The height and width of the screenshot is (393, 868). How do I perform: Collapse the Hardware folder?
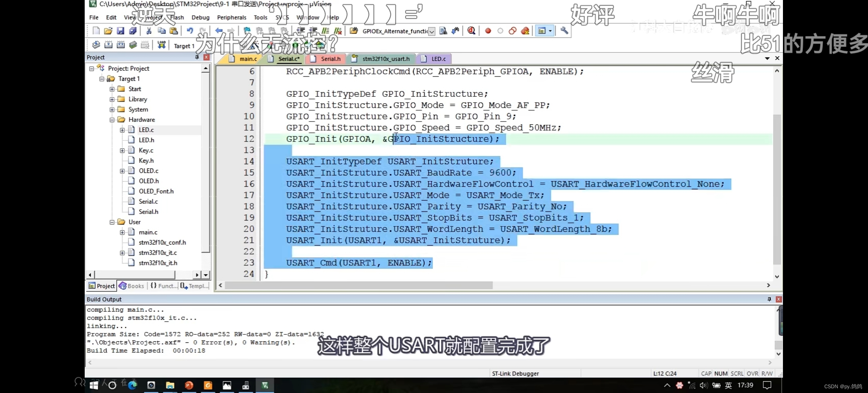pos(112,119)
